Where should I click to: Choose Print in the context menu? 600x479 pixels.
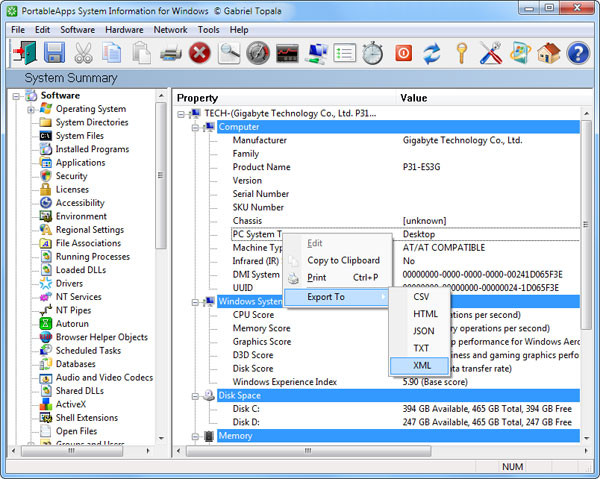click(338, 278)
